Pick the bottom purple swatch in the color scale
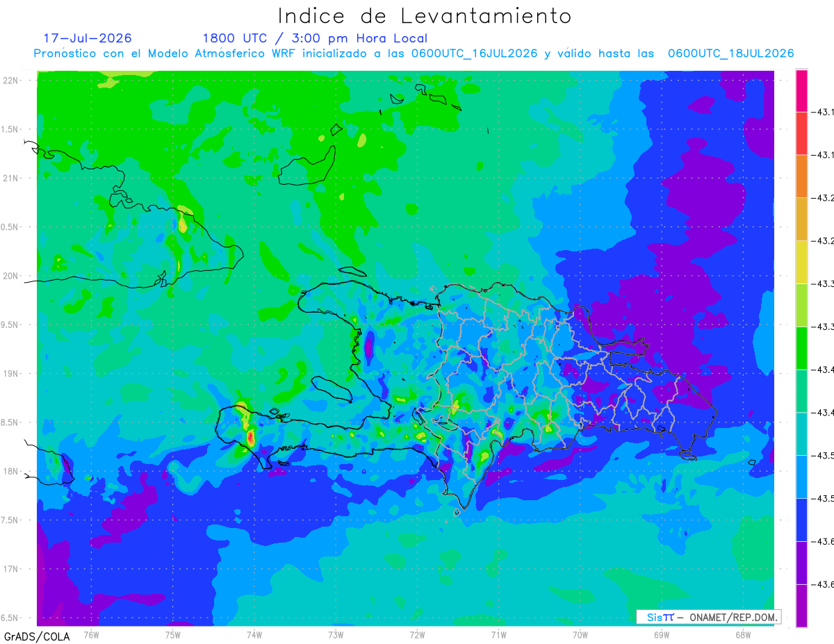This screenshot has width=834, height=644. click(801, 606)
